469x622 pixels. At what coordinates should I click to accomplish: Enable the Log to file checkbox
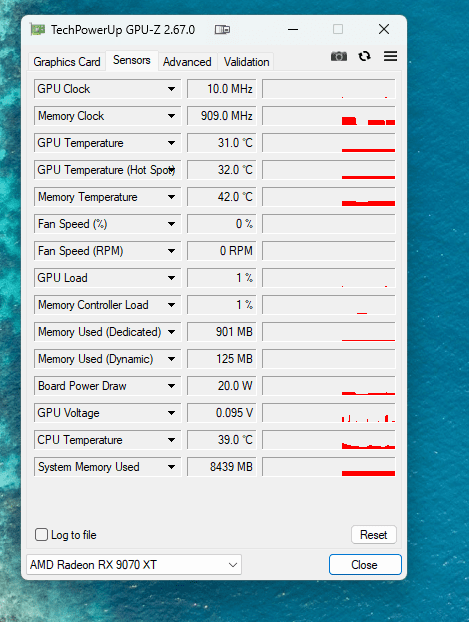tap(41, 535)
